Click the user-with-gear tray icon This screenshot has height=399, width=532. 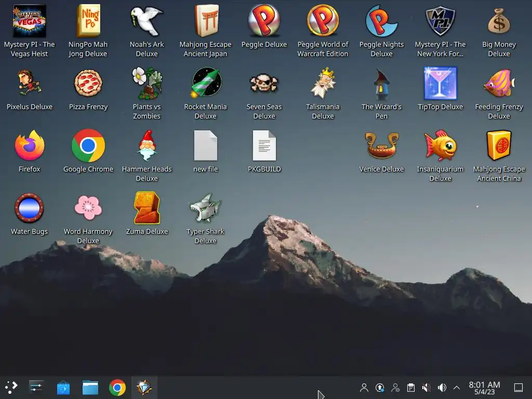tap(395, 388)
